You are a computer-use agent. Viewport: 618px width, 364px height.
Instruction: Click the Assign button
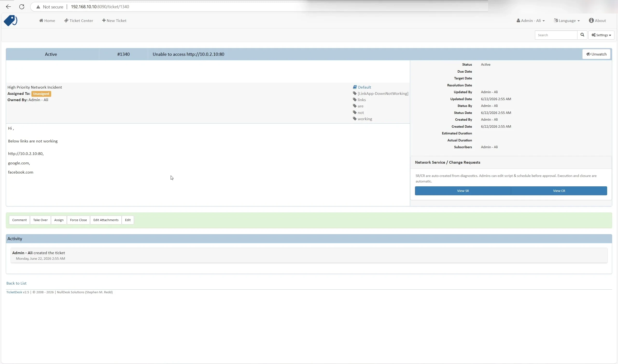(59, 220)
